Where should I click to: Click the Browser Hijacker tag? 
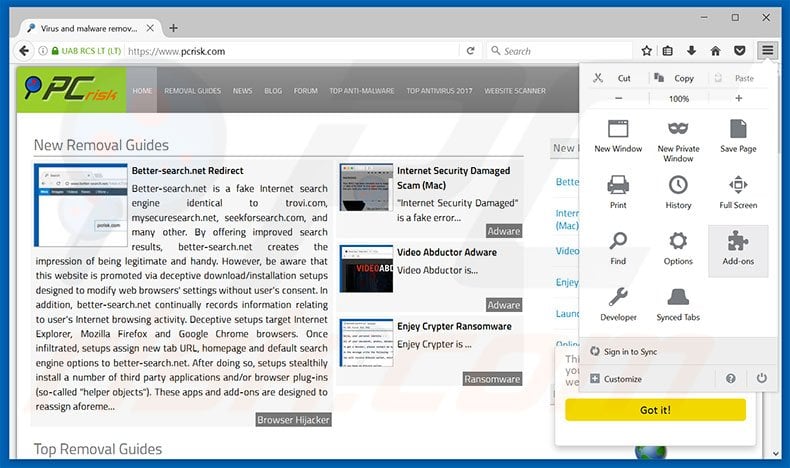pyautogui.click(x=293, y=420)
